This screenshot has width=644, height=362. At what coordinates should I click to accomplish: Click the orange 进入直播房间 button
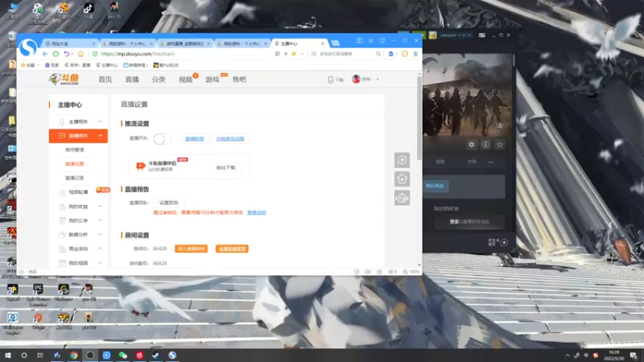coord(191,249)
